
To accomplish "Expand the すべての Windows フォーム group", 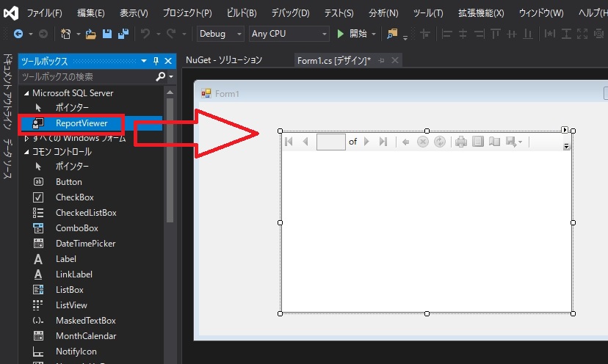I will (x=26, y=138).
